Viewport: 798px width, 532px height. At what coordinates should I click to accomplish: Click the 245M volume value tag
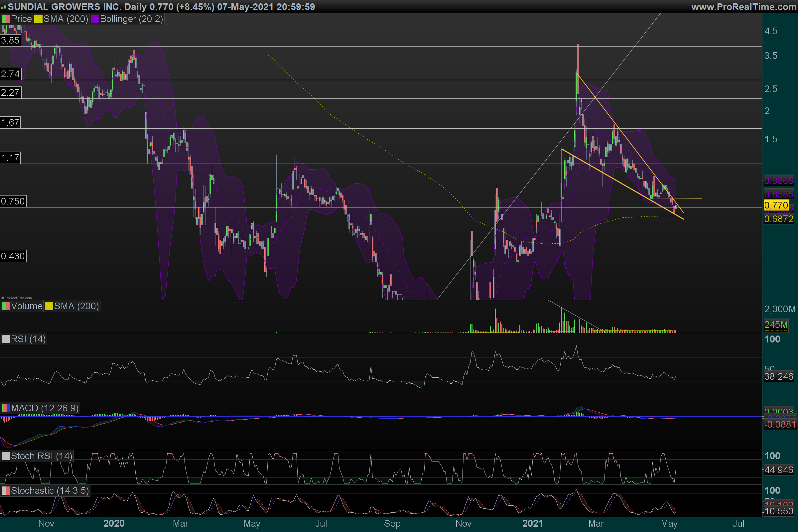[x=776, y=325]
